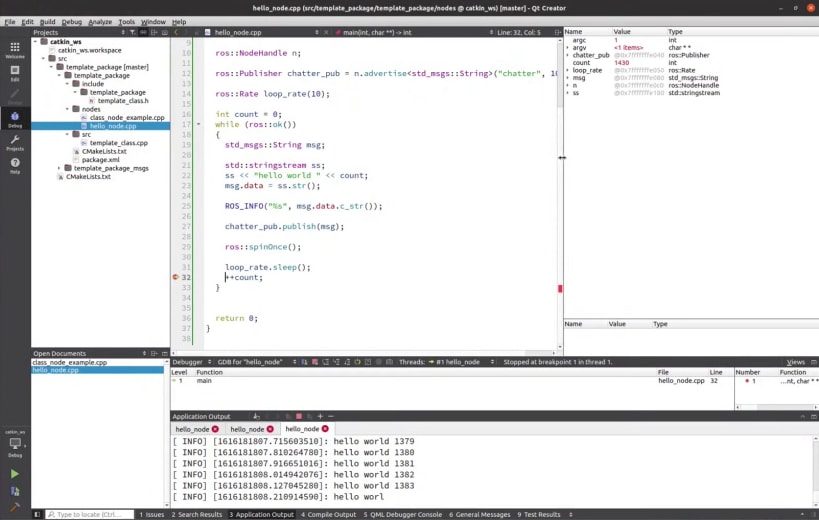Select class_node_example.cpp in Open Documents
Image resolution: width=819 pixels, height=520 pixels.
(x=97, y=362)
